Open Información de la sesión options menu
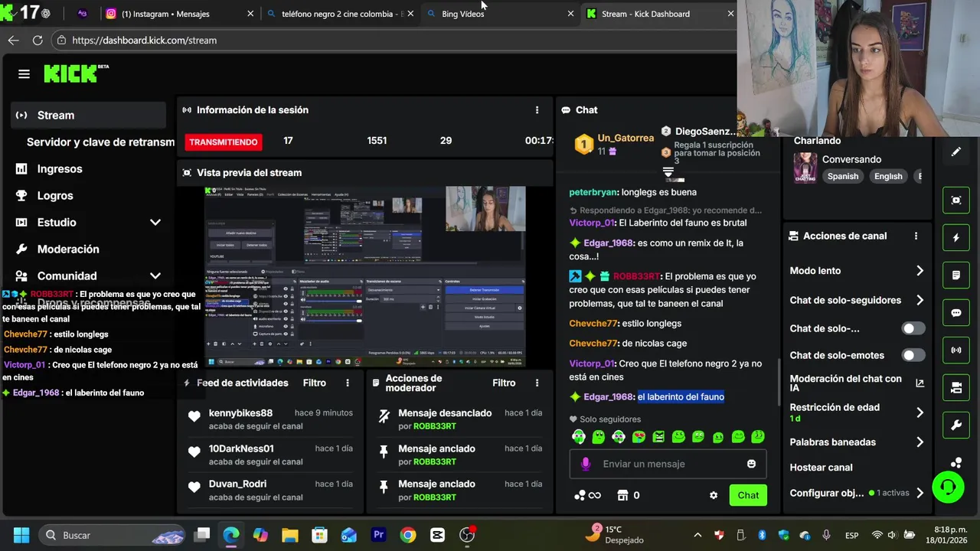Screen dimensions: 980x551 click(537, 110)
